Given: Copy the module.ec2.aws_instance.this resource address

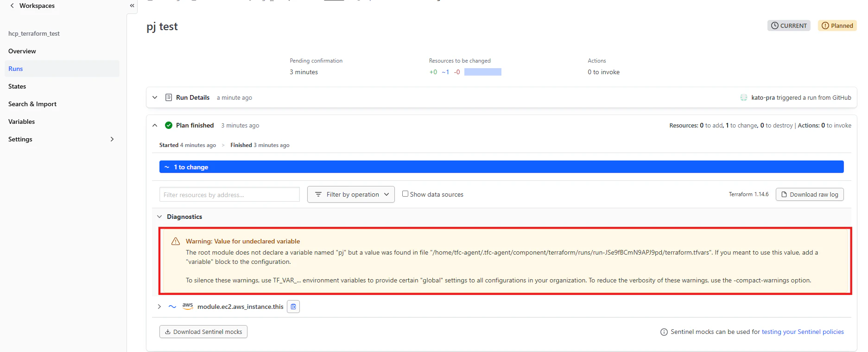Looking at the screenshot, I should pyautogui.click(x=293, y=307).
